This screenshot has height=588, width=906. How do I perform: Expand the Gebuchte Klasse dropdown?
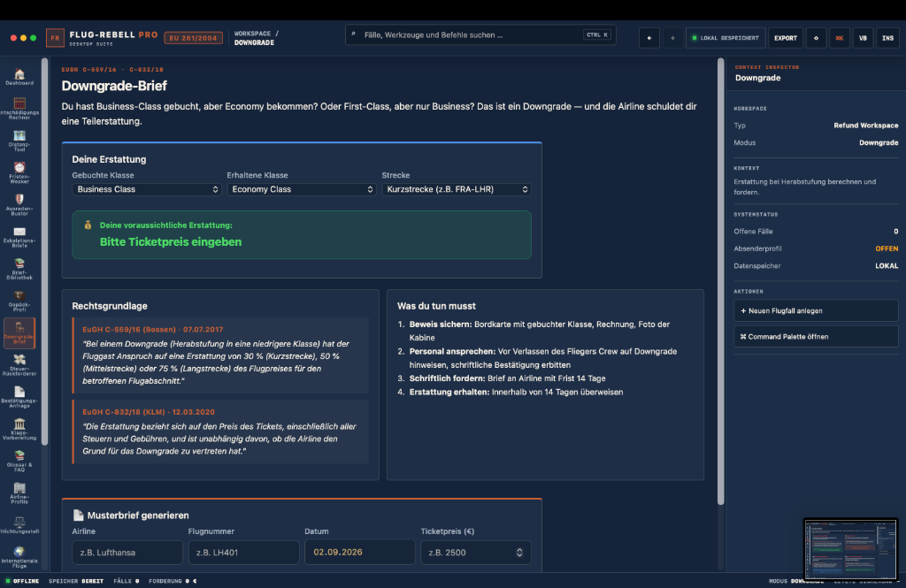coord(146,189)
